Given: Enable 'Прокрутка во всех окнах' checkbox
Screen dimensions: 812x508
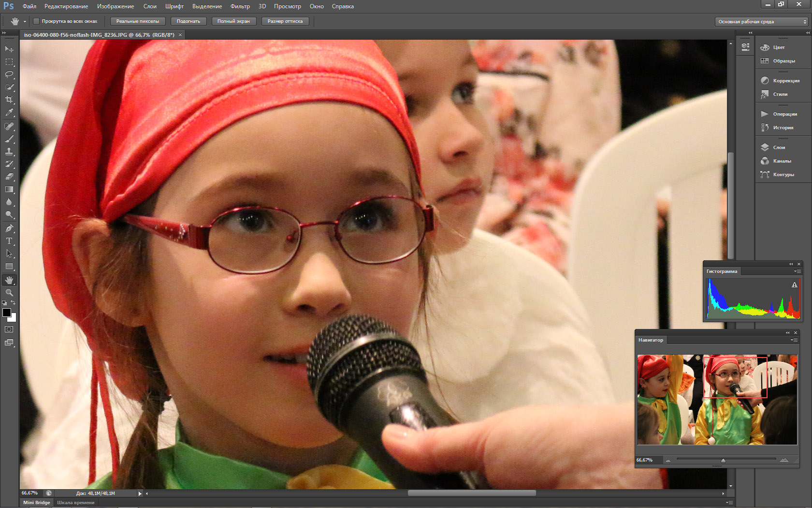Looking at the screenshot, I should point(36,21).
